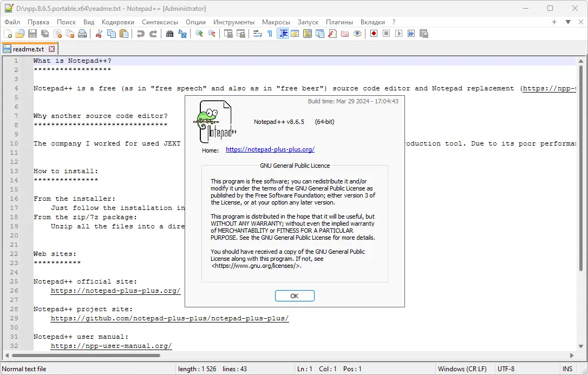Open the Запуск menu
The height and width of the screenshot is (375, 588).
pos(308,22)
